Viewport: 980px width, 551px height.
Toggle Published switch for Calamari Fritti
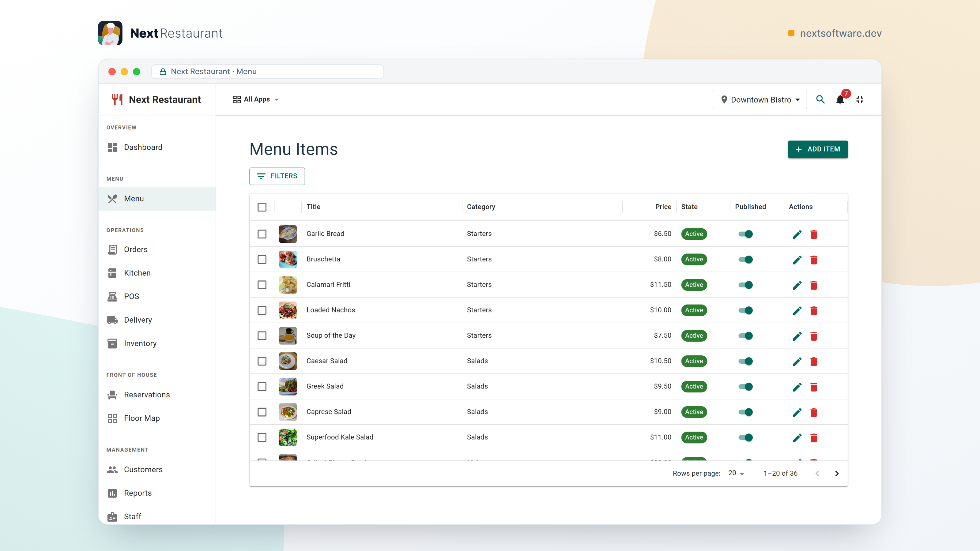(x=746, y=285)
